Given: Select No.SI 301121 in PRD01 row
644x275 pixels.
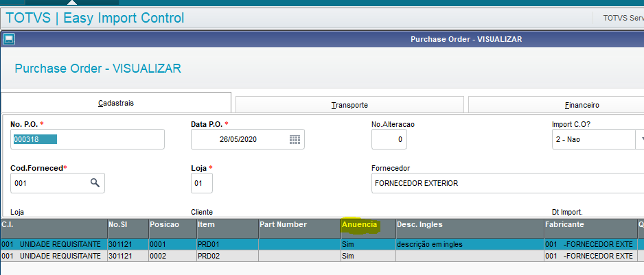Looking at the screenshot, I should coord(128,244).
